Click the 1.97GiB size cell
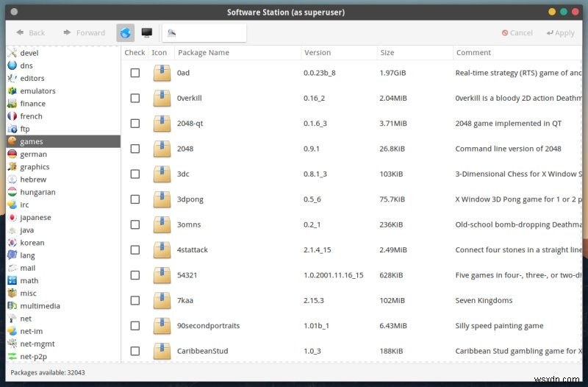This screenshot has height=387, width=588. pos(392,73)
